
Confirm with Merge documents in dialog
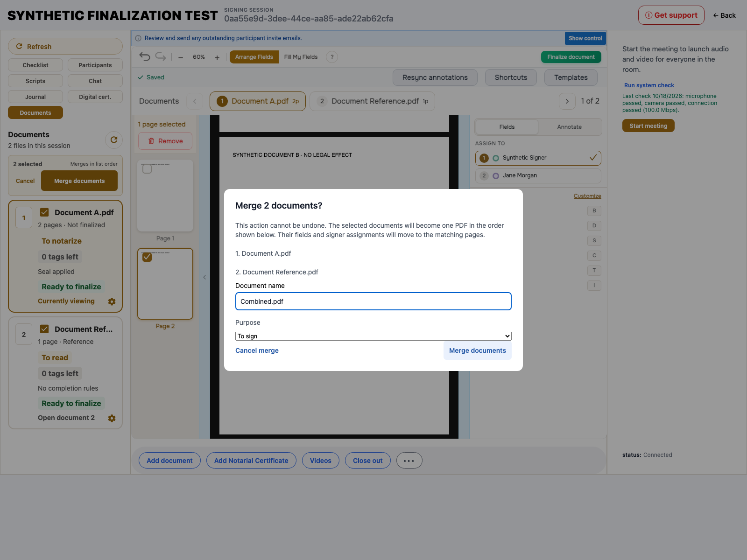478,350
